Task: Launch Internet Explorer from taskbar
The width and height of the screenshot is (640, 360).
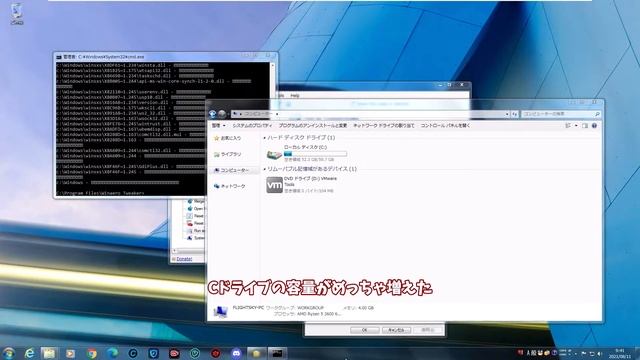Action: 29,353
